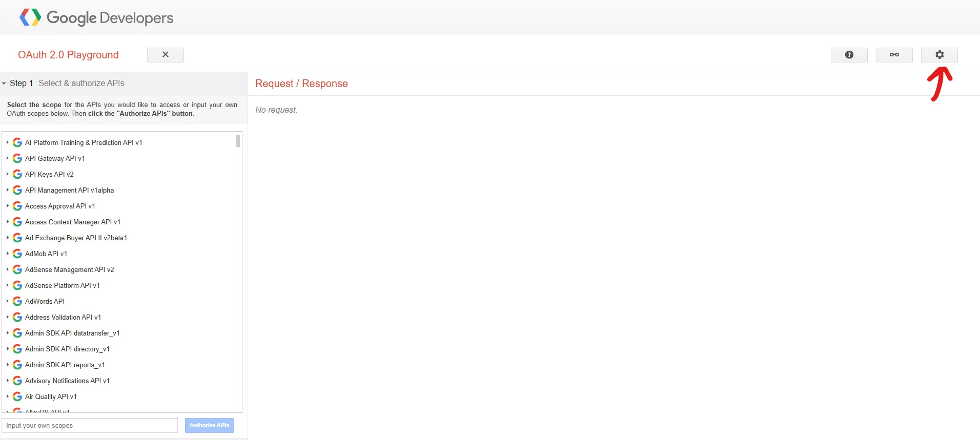The width and height of the screenshot is (980, 440).
Task: Select the API Gateway API v1 row
Action: (55, 158)
